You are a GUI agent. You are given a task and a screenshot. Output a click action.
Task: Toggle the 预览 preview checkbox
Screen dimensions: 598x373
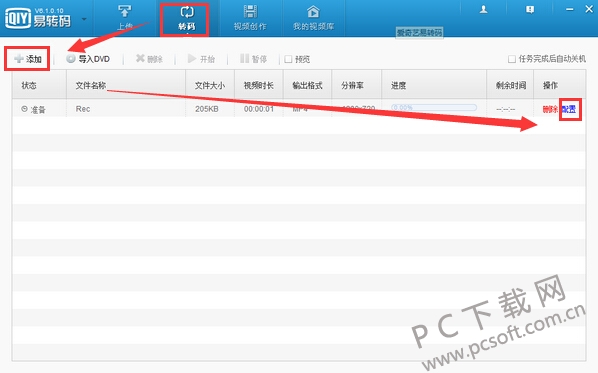tap(288, 59)
